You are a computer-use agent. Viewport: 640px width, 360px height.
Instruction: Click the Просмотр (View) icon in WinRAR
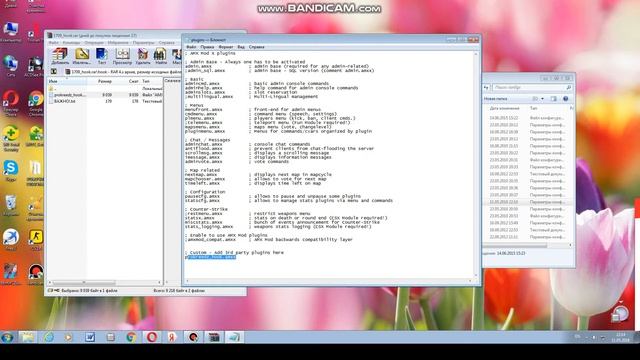tap(122, 56)
